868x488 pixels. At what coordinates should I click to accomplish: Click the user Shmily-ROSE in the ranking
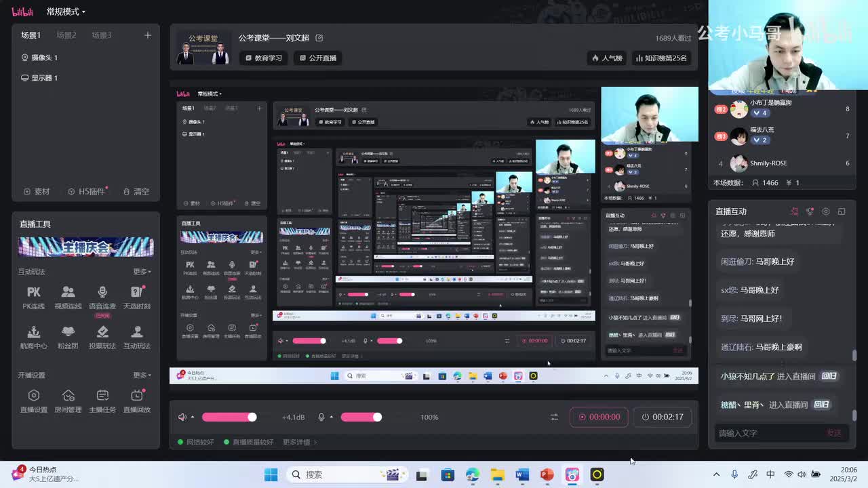(x=768, y=163)
